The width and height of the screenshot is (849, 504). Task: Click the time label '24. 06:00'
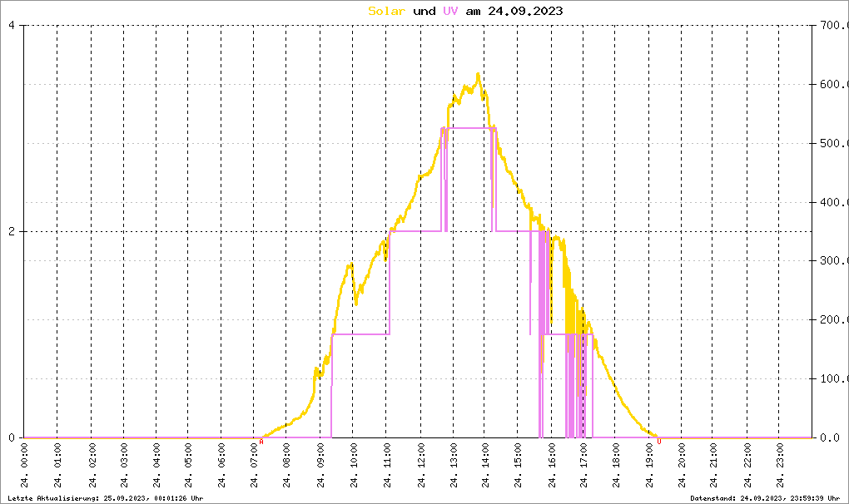click(x=222, y=466)
